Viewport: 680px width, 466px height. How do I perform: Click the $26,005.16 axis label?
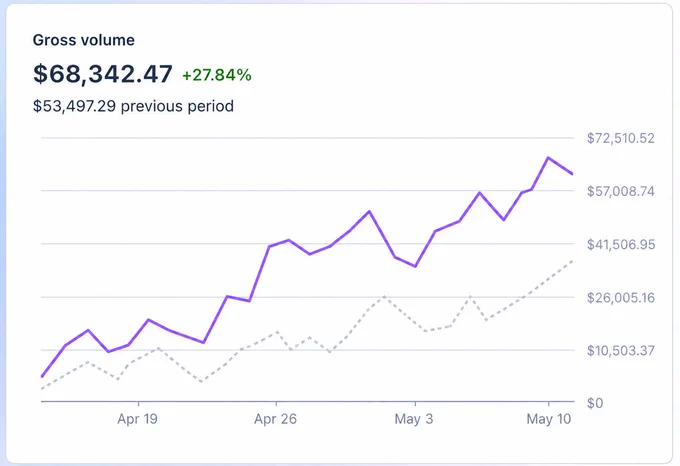621,298
